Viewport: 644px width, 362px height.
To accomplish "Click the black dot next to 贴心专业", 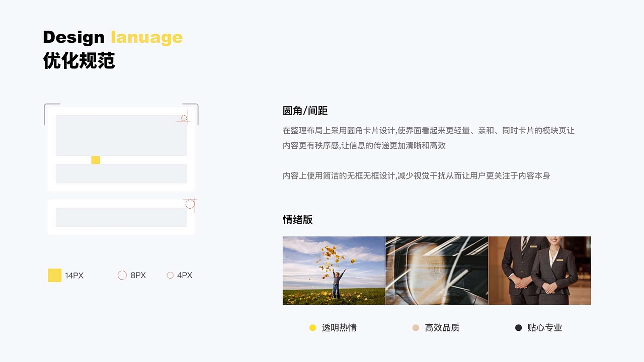I will coord(518,327).
